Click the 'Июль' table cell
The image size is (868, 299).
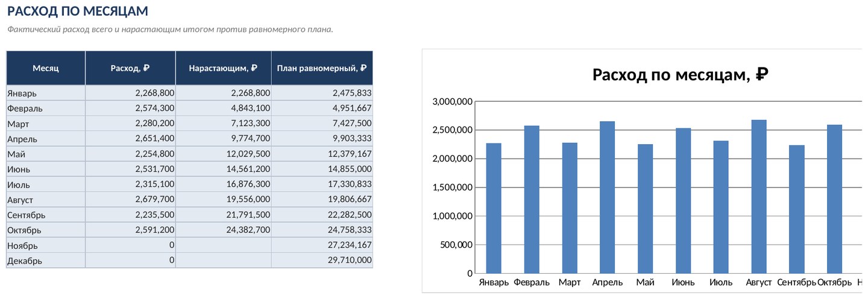46,184
